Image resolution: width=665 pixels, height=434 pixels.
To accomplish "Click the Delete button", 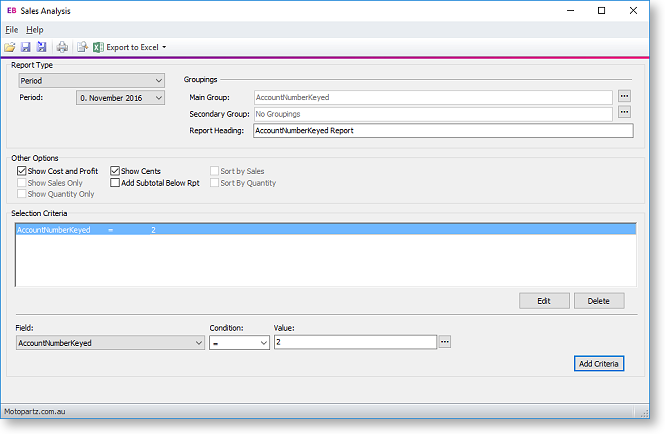I will point(599,301).
